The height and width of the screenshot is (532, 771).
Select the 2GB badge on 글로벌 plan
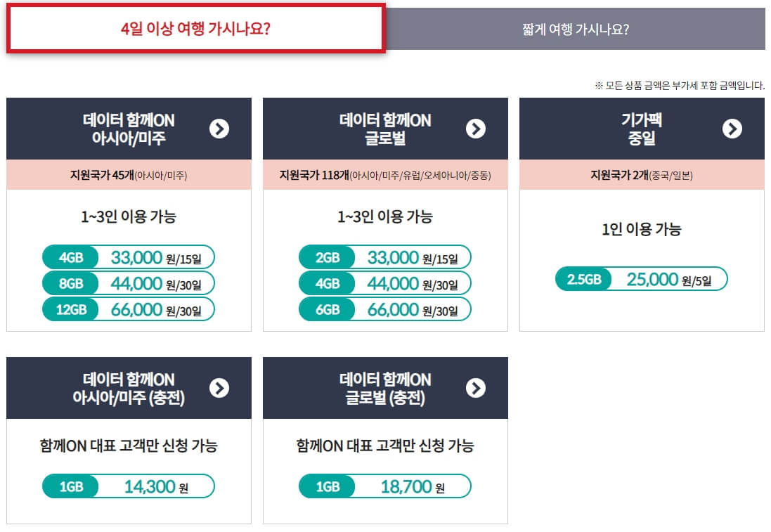[328, 257]
